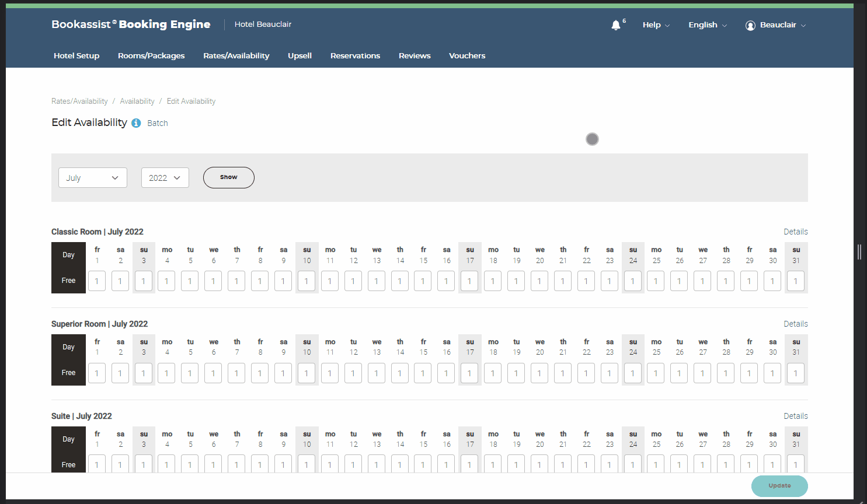Open the year dropdown showing 2022
Screen dimensions: 867x504
coord(165,177)
